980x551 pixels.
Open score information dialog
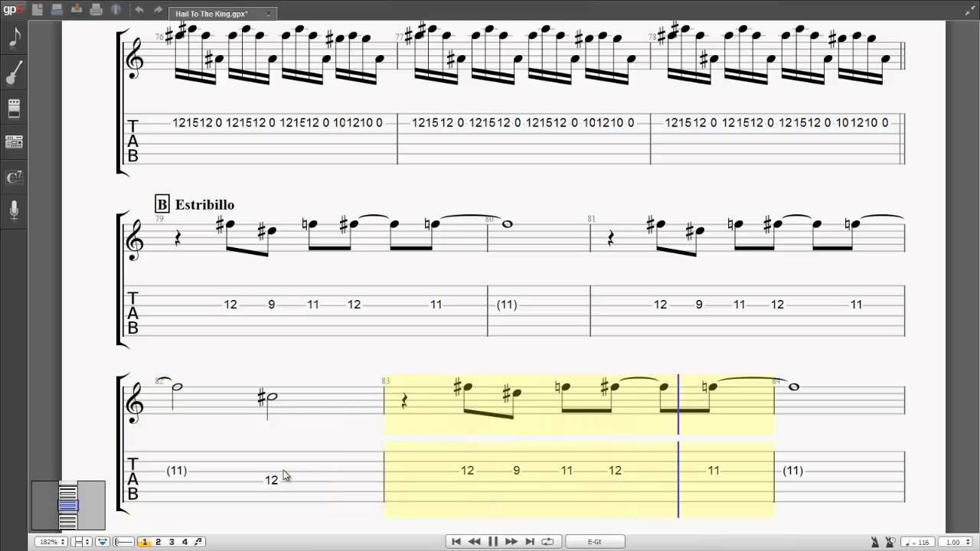tap(116, 10)
